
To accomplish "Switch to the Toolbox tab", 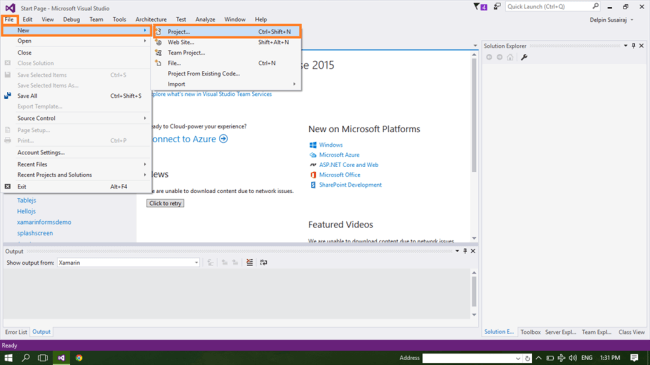I will 530,332.
